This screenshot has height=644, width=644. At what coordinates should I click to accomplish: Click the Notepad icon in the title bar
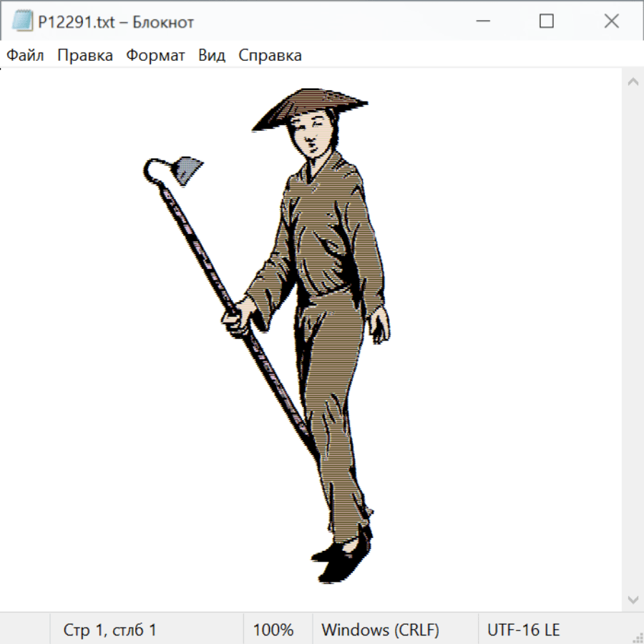[x=23, y=21]
